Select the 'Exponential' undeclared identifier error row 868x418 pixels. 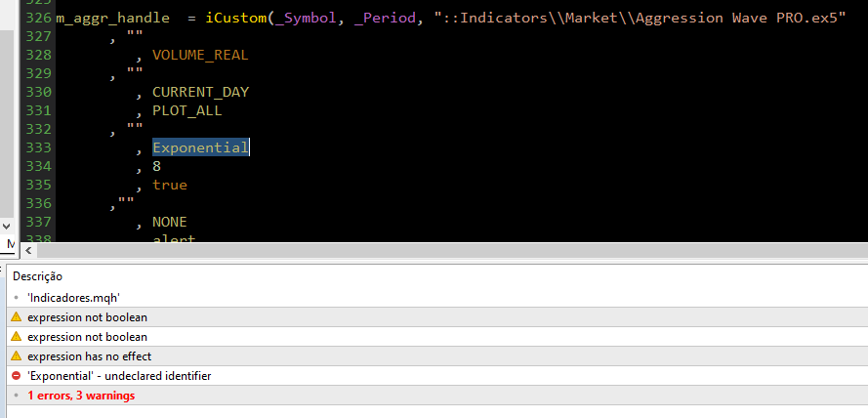[119, 376]
